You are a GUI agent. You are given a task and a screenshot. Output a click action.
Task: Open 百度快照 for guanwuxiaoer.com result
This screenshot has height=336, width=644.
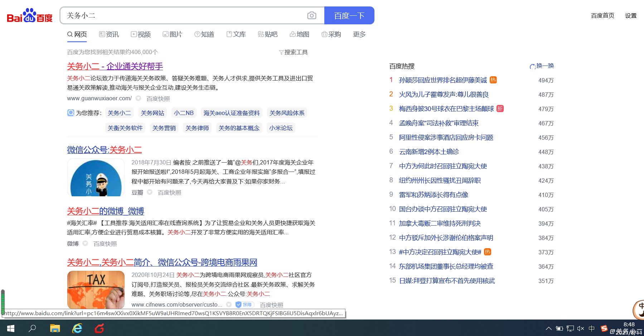click(x=158, y=99)
